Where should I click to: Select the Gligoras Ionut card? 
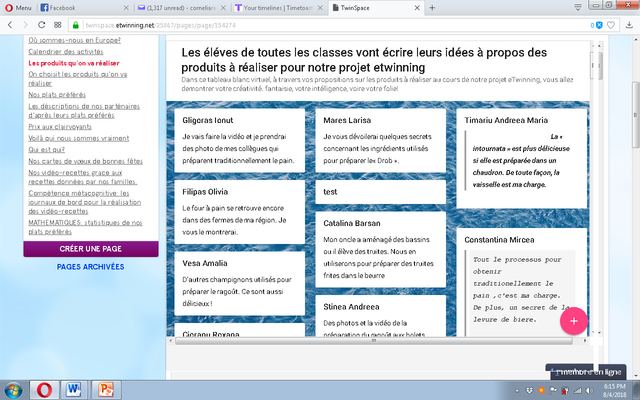tap(240, 140)
